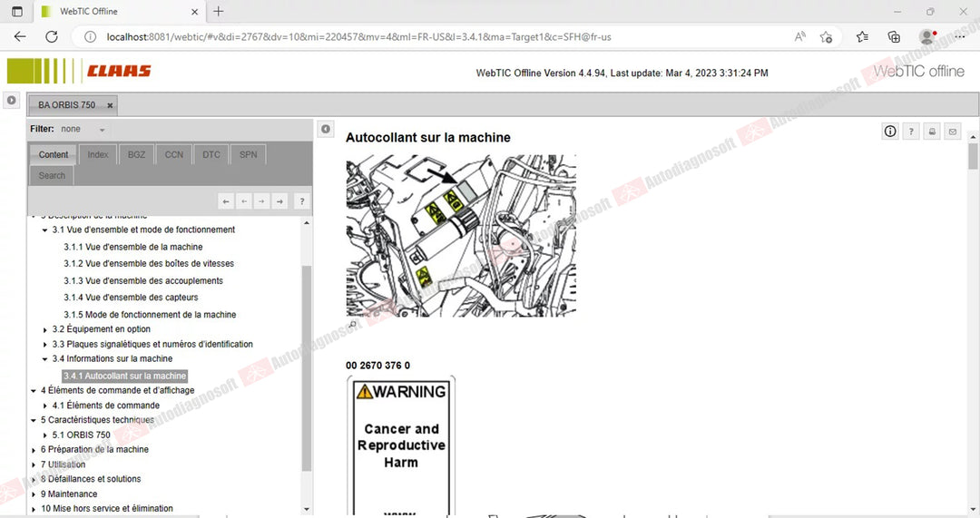Open 3.1.1 Vue d'ensemble de la machine
This screenshot has width=980, height=518.
[133, 247]
